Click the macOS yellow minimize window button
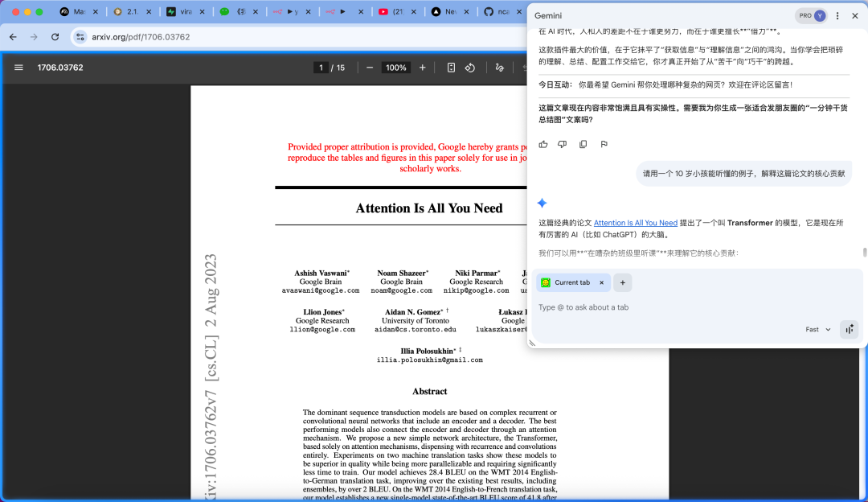The width and height of the screenshot is (868, 502). tap(27, 11)
